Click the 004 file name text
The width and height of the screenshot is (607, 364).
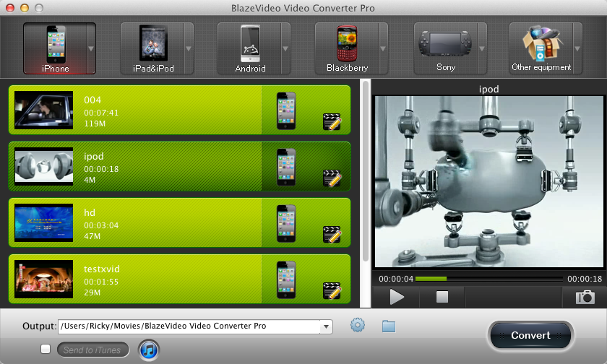tap(92, 100)
